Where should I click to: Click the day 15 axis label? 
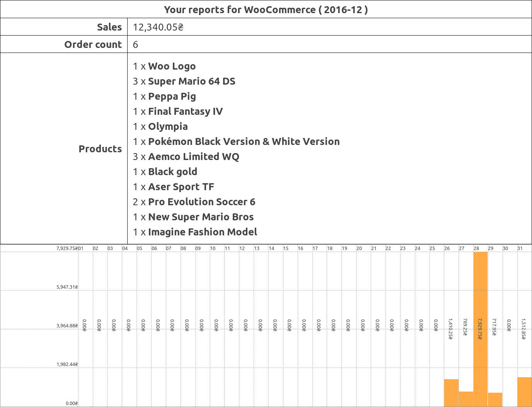(286, 249)
